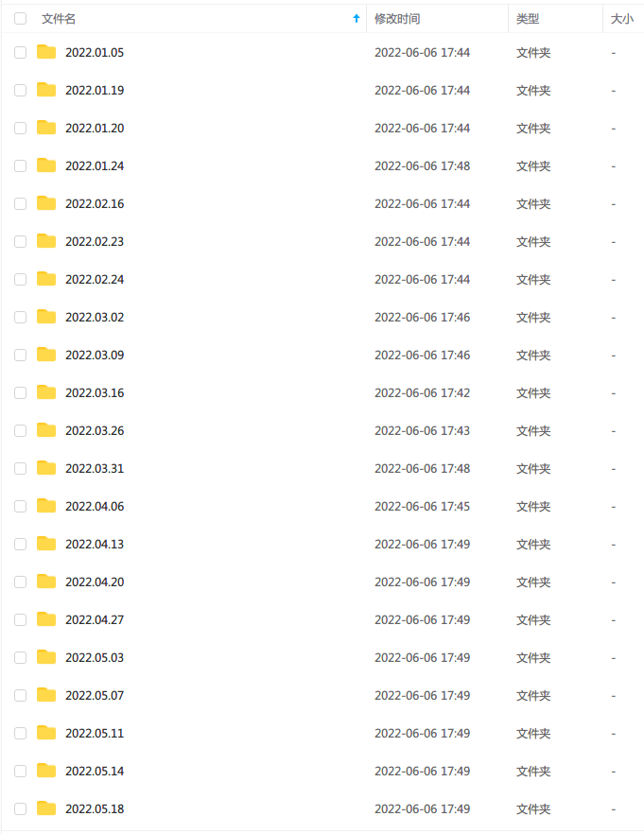
Task: Click the folder icon beside 2022.02.16
Action: click(46, 203)
